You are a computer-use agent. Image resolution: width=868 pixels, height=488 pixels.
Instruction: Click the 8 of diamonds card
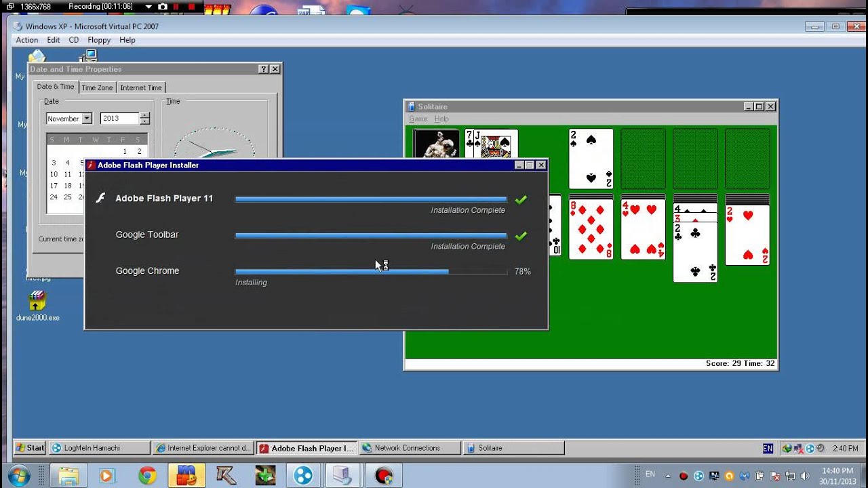591,230
